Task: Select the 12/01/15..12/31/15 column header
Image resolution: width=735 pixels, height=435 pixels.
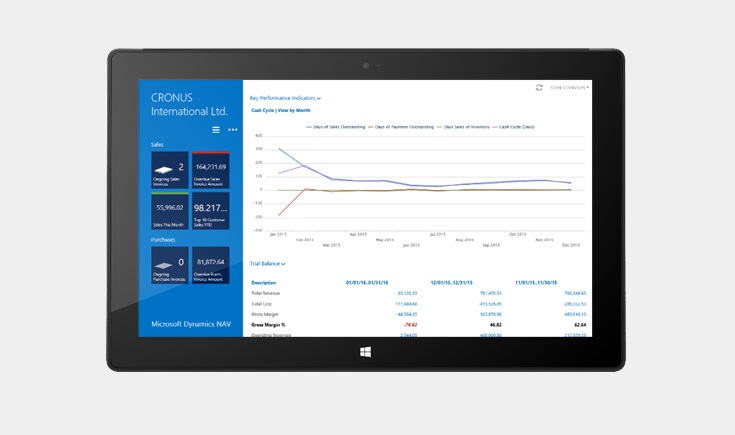Action: click(x=451, y=283)
